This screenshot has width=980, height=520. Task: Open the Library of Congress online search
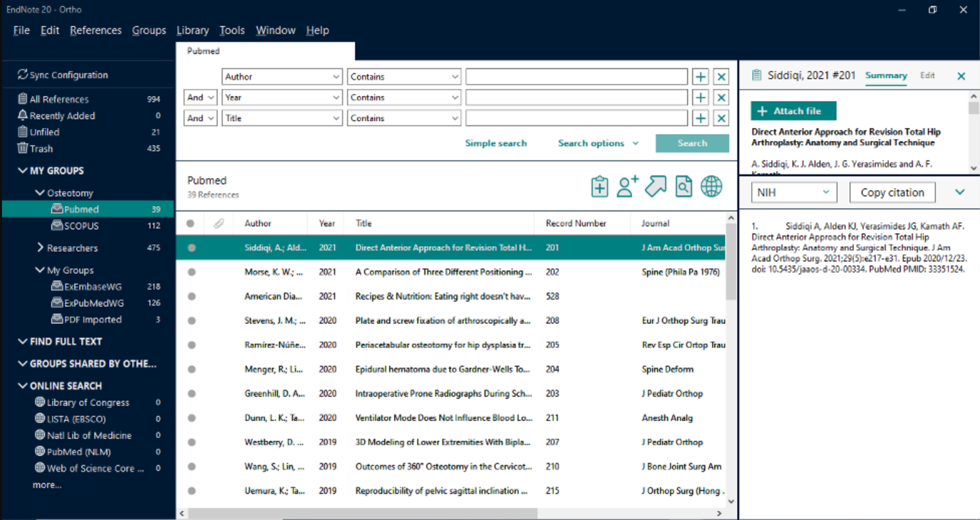point(88,403)
